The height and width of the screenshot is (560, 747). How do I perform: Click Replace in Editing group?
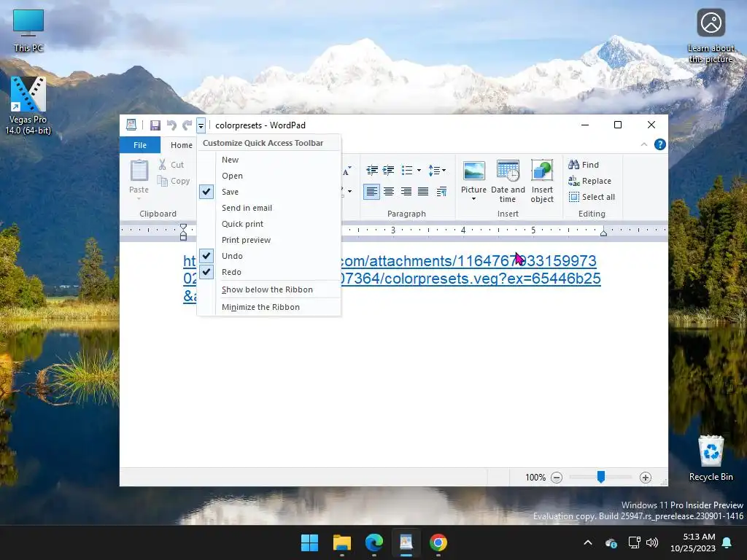pyautogui.click(x=589, y=181)
